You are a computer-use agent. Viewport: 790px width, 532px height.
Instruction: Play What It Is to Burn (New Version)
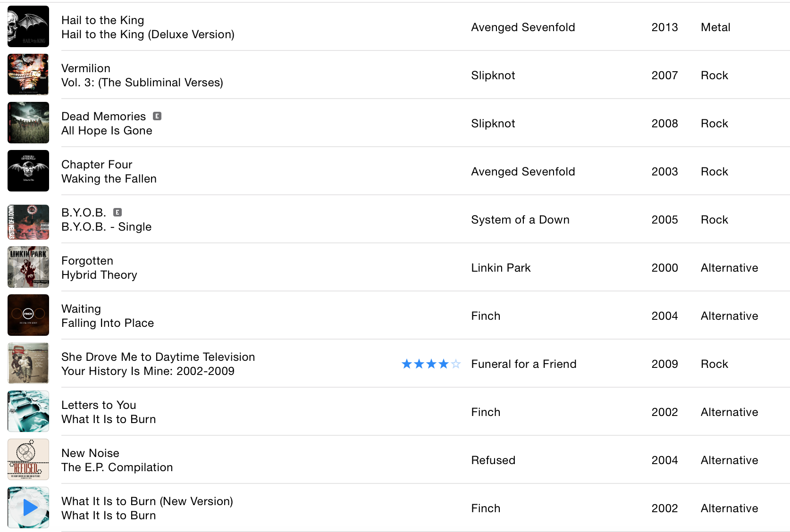coord(28,507)
